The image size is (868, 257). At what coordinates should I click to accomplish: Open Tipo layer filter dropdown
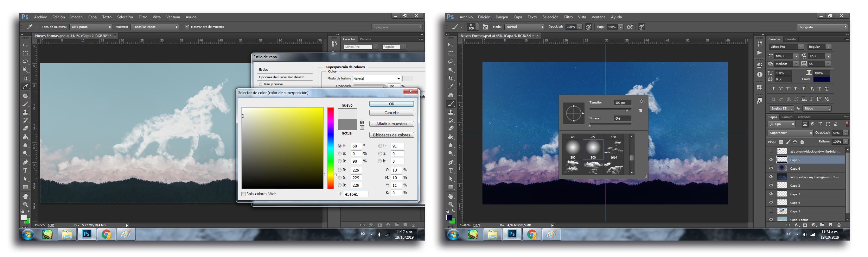click(x=782, y=124)
